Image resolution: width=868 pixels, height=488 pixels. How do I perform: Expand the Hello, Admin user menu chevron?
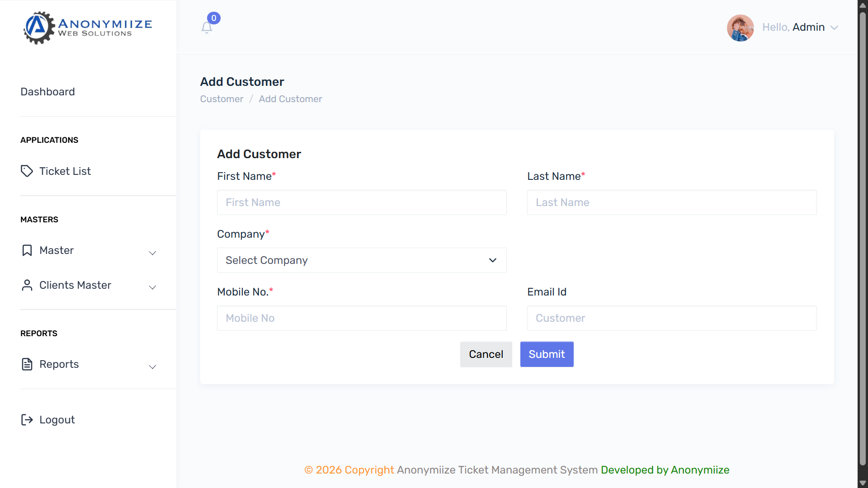(835, 28)
